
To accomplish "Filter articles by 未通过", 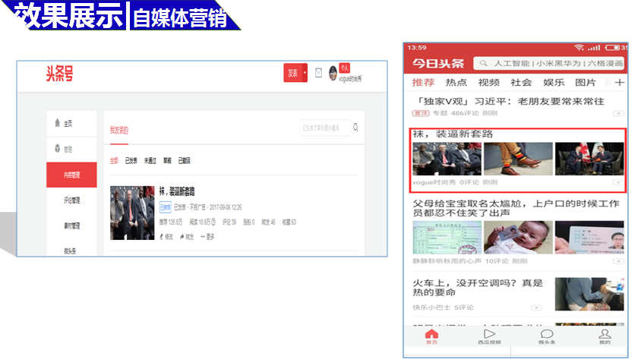I will pos(150,160).
